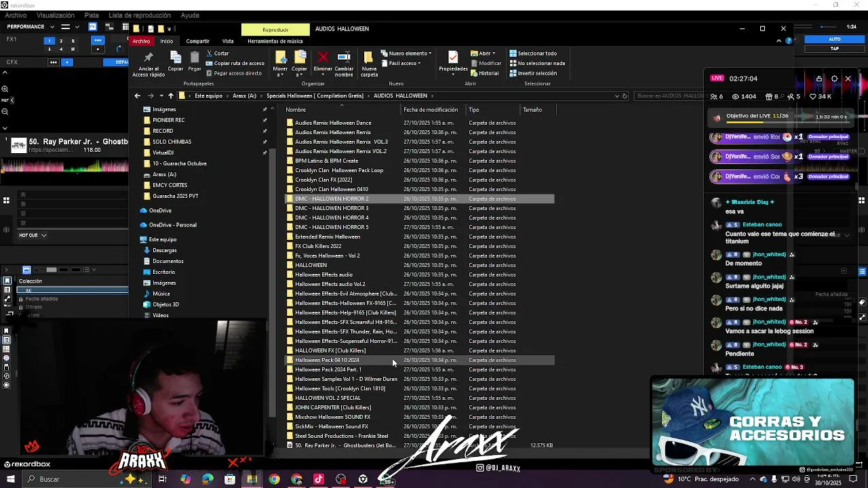Image resolution: width=868 pixels, height=488 pixels.
Task: Open the Fácil acceso dropdown
Action: tap(402, 63)
